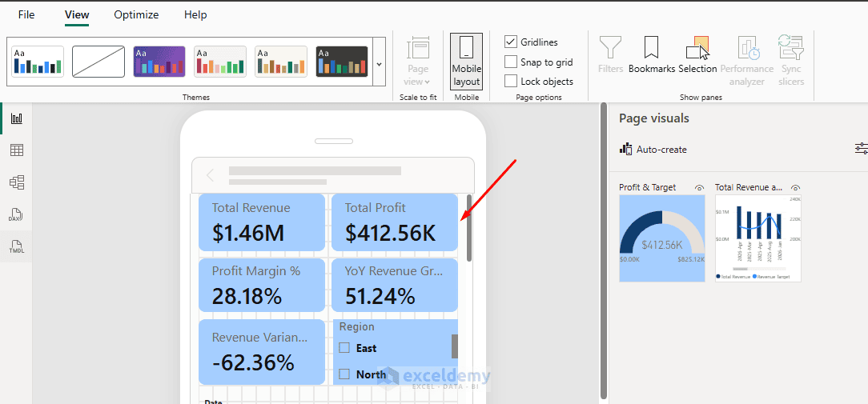Check the North region checkbox
The image size is (868, 404).
pyautogui.click(x=344, y=374)
